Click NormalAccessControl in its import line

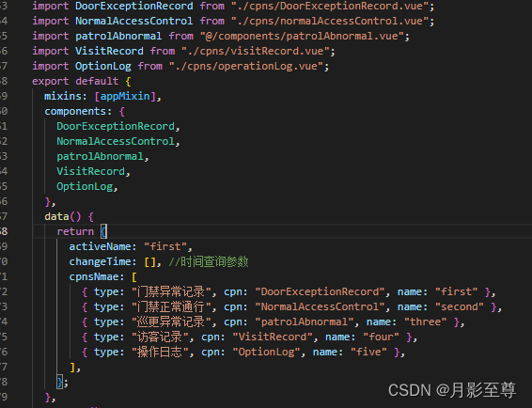(134, 21)
